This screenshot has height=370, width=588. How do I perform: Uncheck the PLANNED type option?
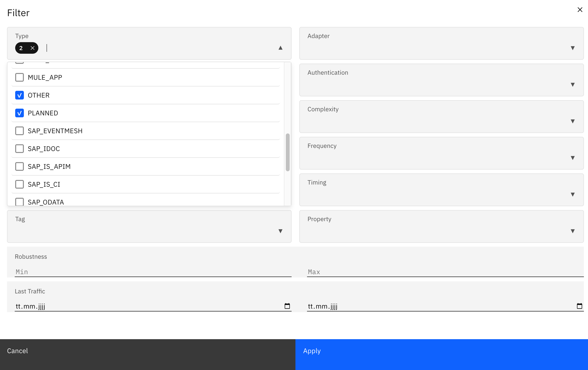tap(20, 113)
